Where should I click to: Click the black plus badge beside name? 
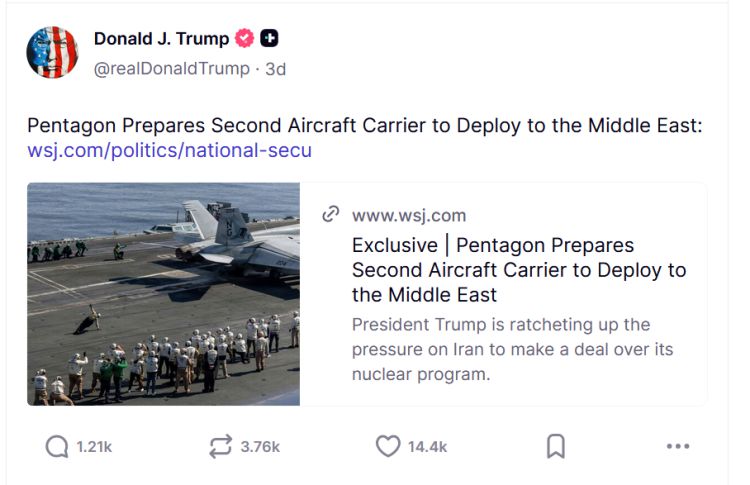click(269, 39)
